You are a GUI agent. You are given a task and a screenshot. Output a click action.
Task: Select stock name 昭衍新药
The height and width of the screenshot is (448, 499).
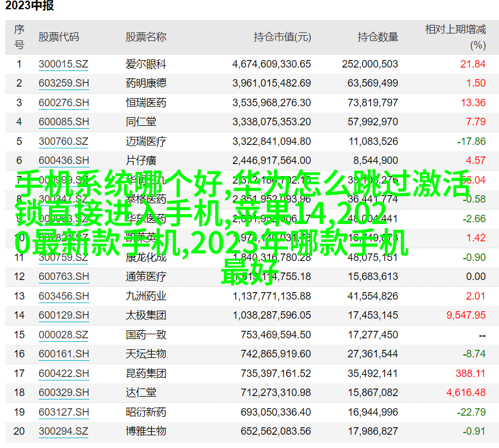[x=146, y=412]
